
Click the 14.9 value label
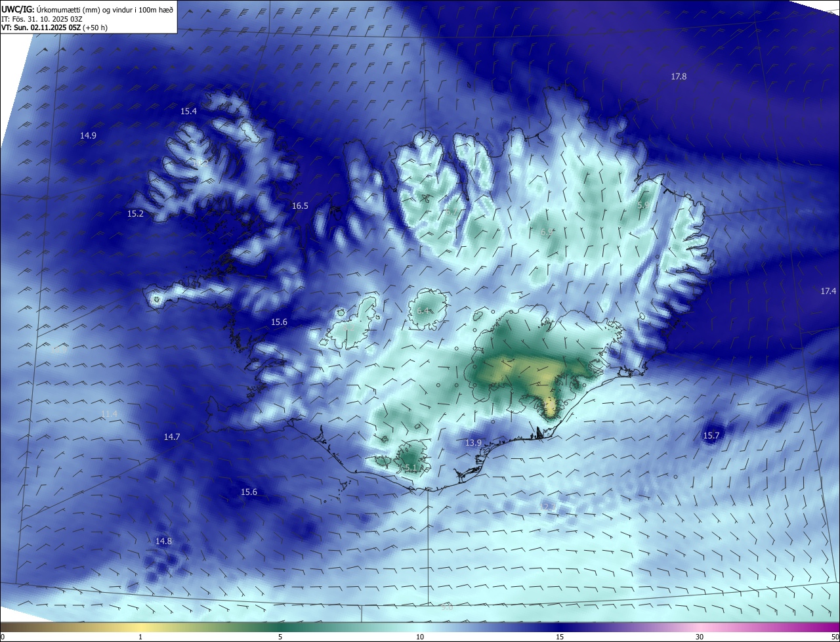point(89,136)
